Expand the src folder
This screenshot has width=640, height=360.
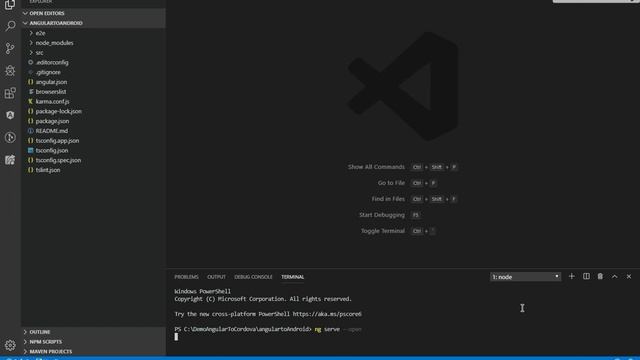93,53
